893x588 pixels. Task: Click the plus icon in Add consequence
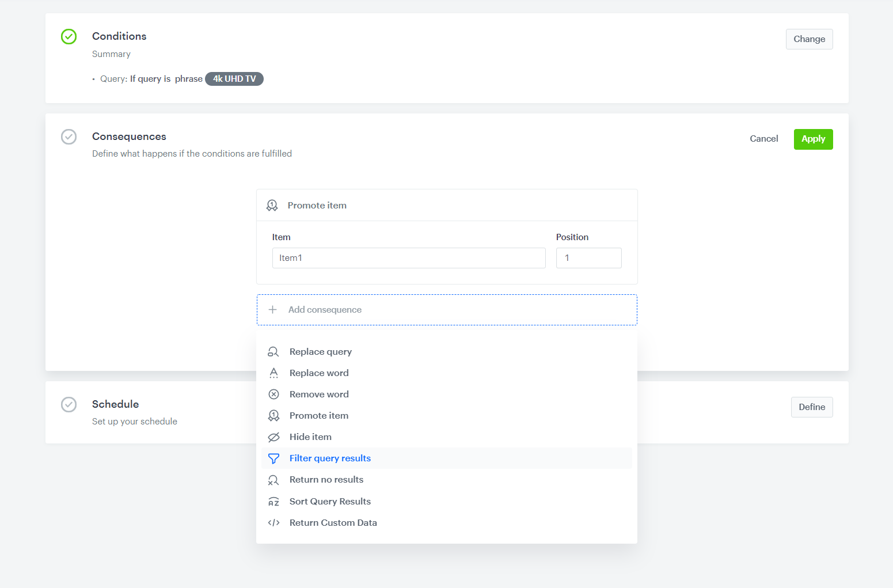click(x=273, y=310)
